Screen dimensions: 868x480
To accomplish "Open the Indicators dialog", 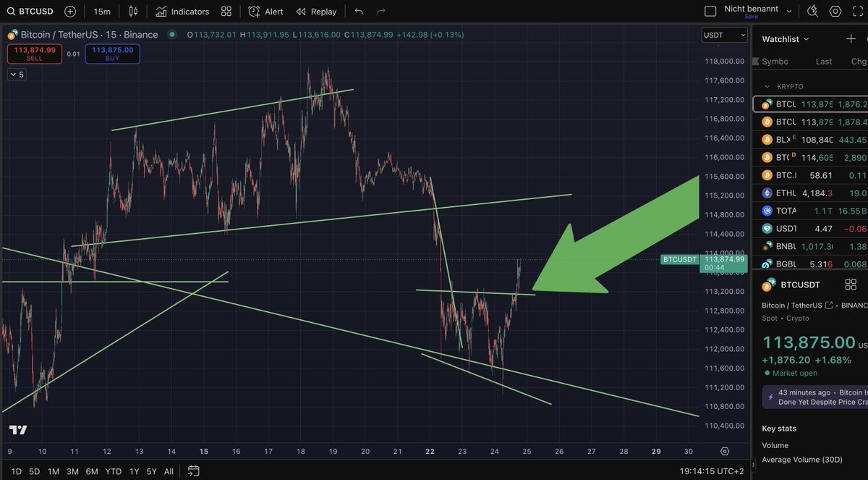I will (x=182, y=12).
